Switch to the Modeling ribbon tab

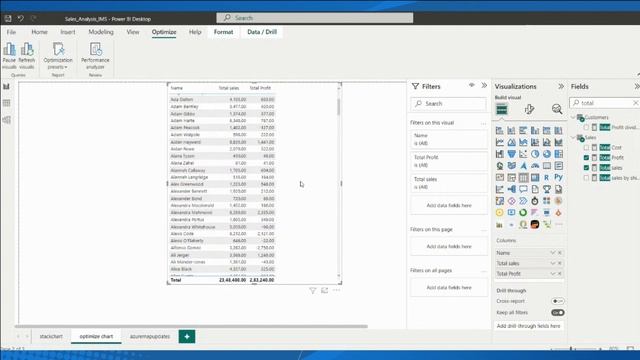tap(101, 32)
